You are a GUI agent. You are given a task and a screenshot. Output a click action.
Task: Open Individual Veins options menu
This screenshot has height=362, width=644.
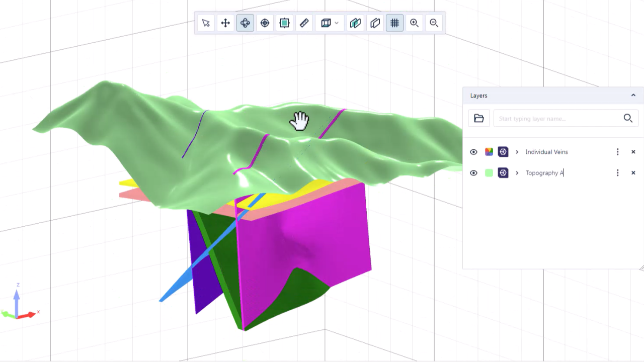617,152
